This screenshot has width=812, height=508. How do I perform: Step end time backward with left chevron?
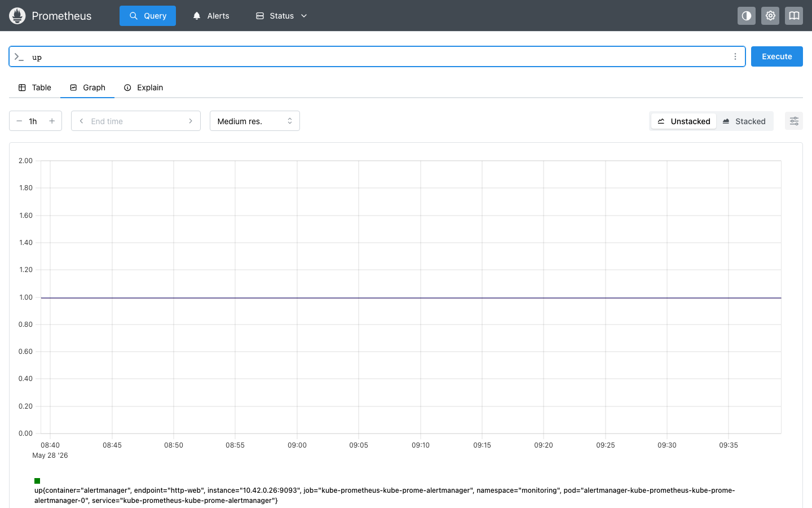click(81, 121)
